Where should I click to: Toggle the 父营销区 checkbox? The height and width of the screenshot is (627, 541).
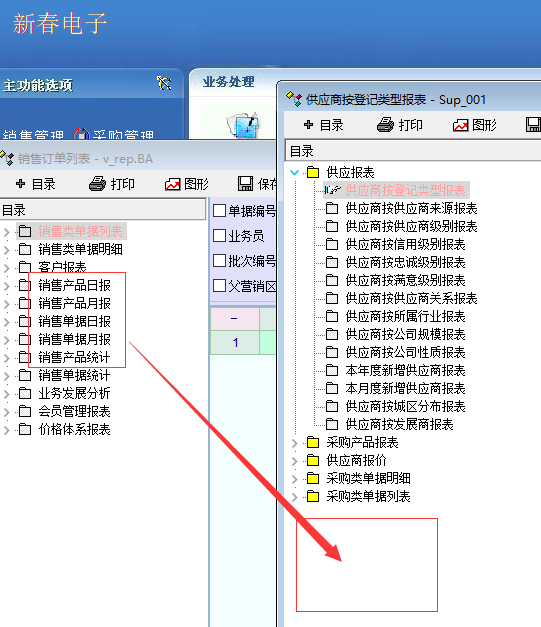pos(219,286)
